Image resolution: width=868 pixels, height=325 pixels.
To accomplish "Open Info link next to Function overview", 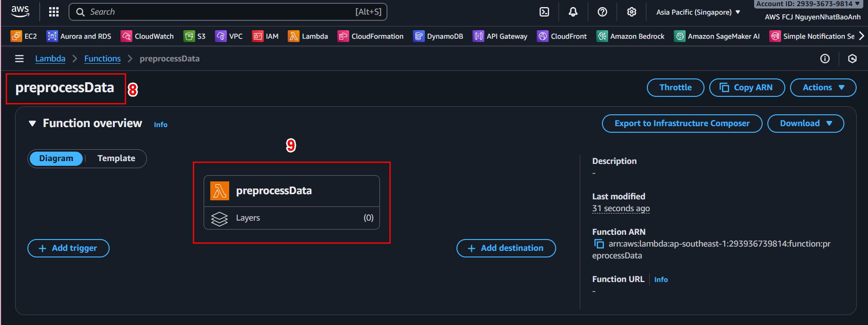I will (x=161, y=125).
